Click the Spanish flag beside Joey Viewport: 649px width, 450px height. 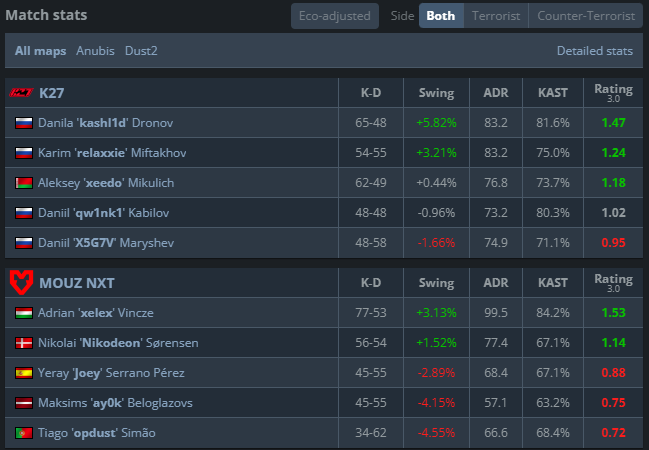24,373
